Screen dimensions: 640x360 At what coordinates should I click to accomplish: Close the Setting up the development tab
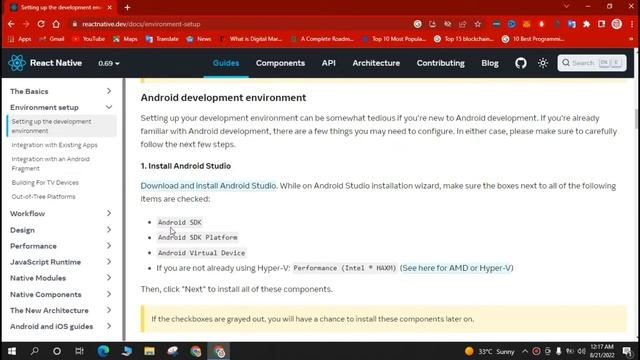pyautogui.click(x=109, y=7)
